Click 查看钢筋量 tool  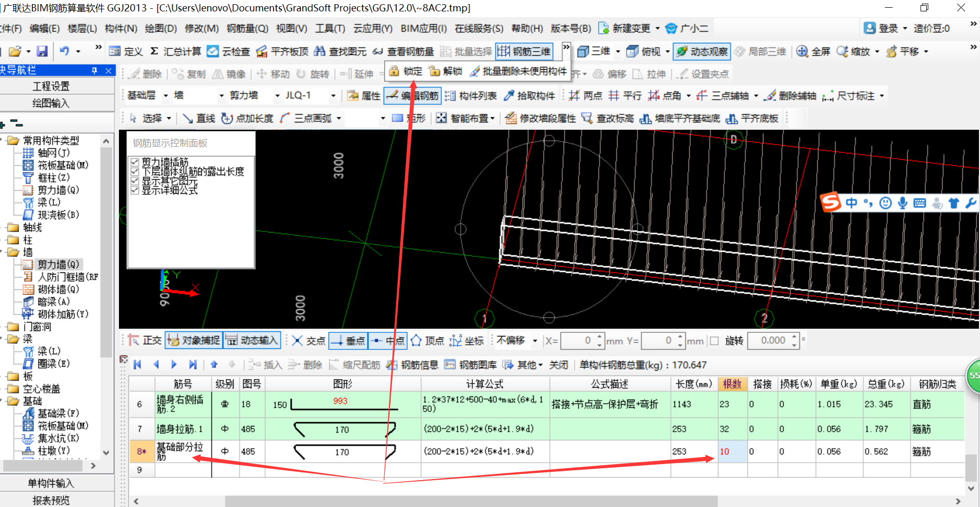pos(403,51)
